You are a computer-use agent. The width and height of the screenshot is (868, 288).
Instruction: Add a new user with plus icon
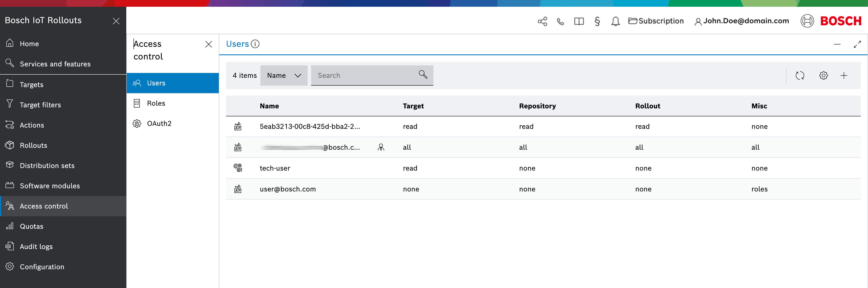[844, 76]
